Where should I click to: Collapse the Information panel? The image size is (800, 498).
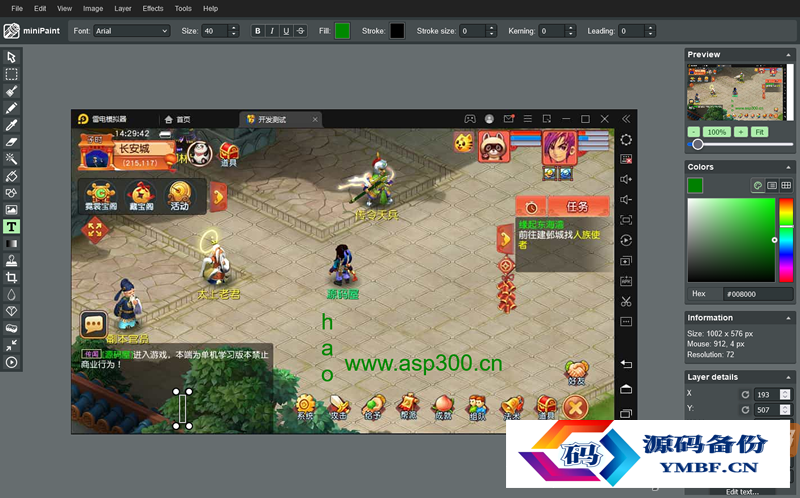click(788, 318)
